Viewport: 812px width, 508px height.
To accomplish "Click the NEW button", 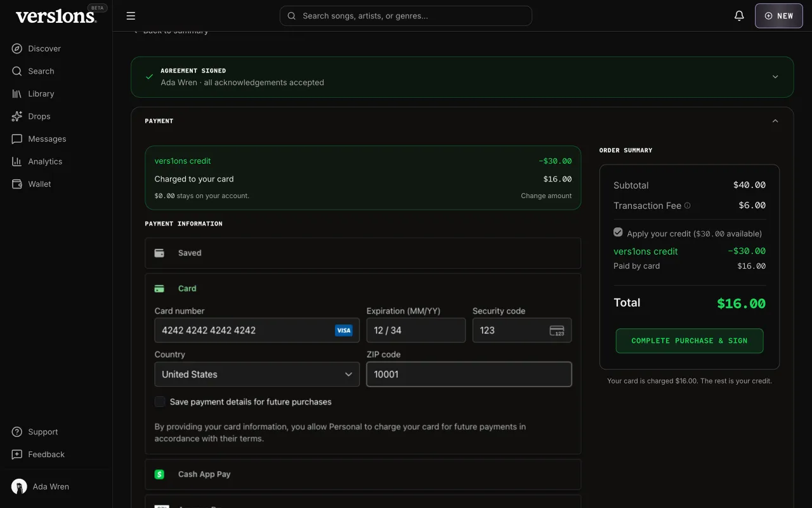I will [x=779, y=16].
